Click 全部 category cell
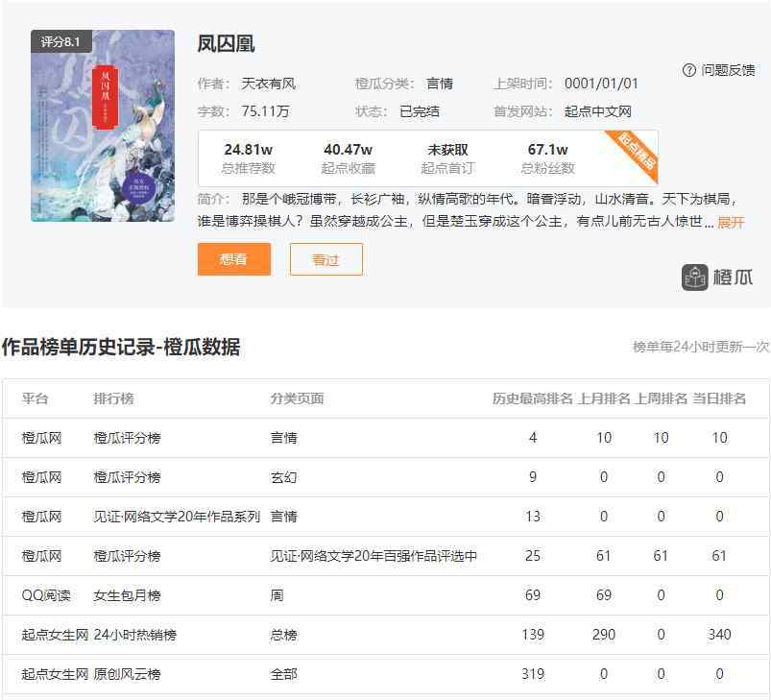Screen dimensions: 771x700 283,674
